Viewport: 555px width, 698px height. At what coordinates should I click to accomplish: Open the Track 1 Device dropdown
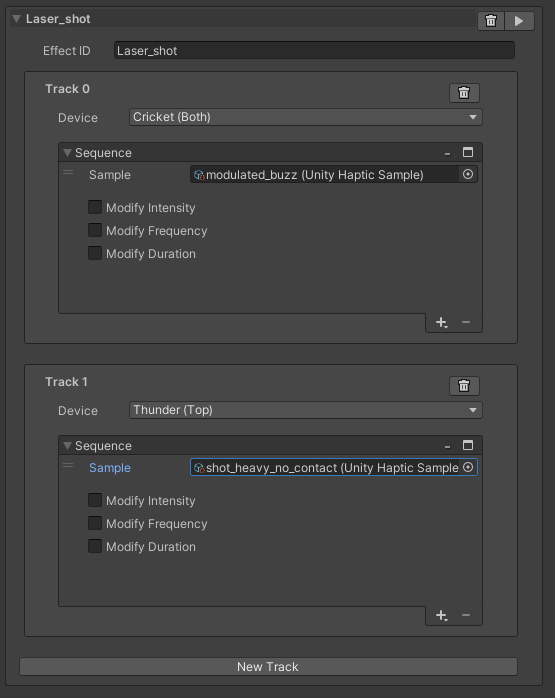[x=306, y=410]
